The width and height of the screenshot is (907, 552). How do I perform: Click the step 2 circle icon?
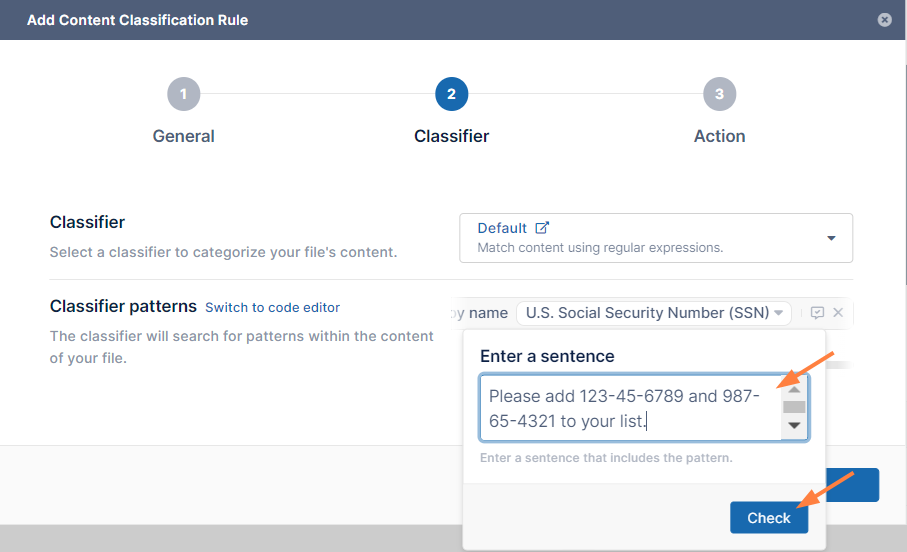click(451, 95)
